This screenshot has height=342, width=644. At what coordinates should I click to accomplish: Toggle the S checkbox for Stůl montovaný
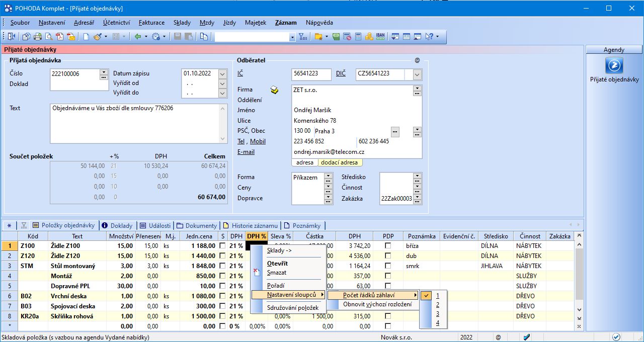(223, 266)
